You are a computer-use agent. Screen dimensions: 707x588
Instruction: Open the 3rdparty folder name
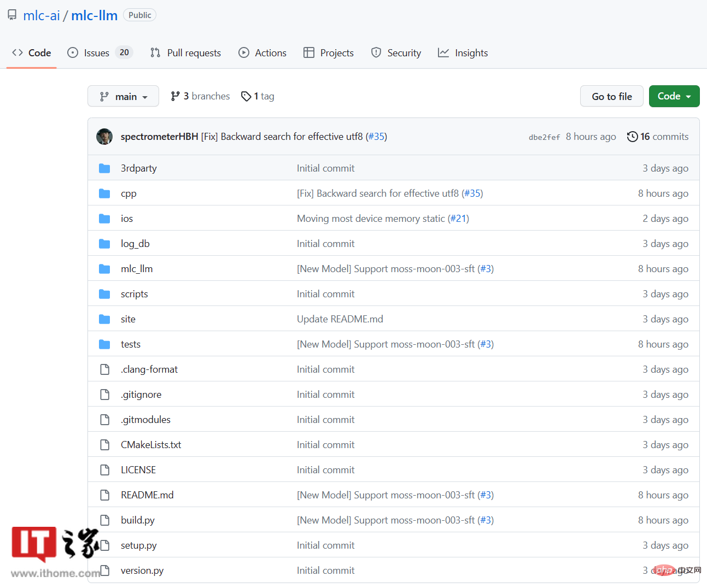coord(139,168)
